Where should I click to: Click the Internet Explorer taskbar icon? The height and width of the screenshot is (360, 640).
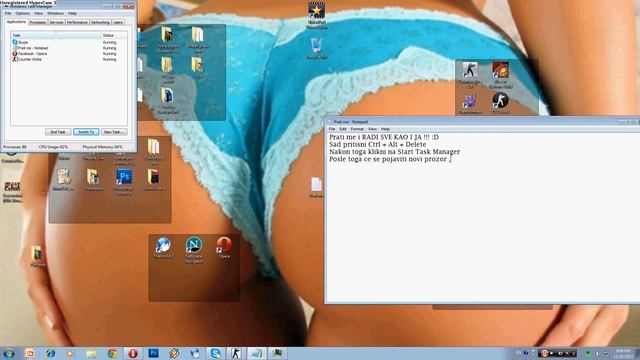[50, 353]
